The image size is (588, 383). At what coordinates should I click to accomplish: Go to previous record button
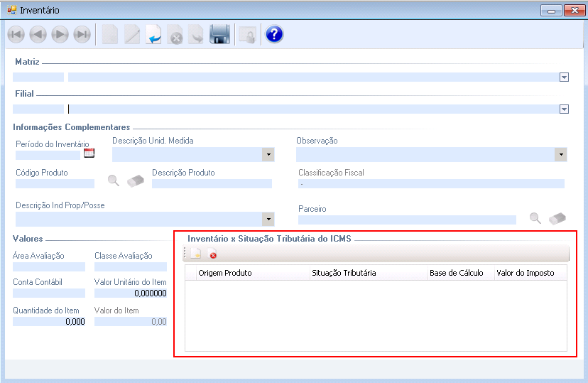pyautogui.click(x=38, y=35)
